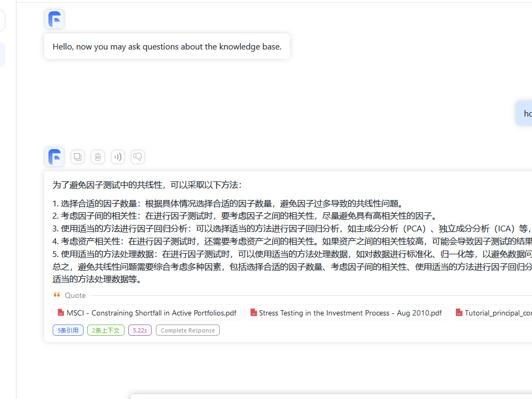Click the AI avatar above the greeting
Screen dimensions: 532x399
tap(54, 19)
